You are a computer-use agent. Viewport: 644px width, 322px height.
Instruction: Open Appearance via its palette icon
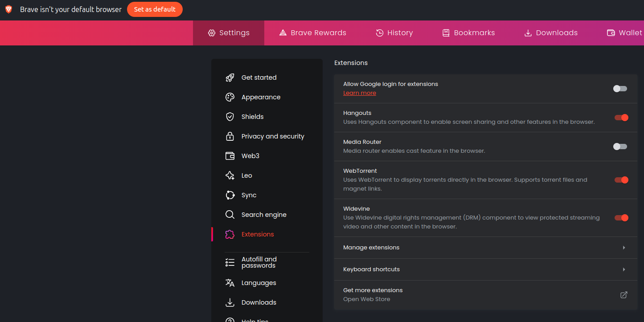click(230, 97)
